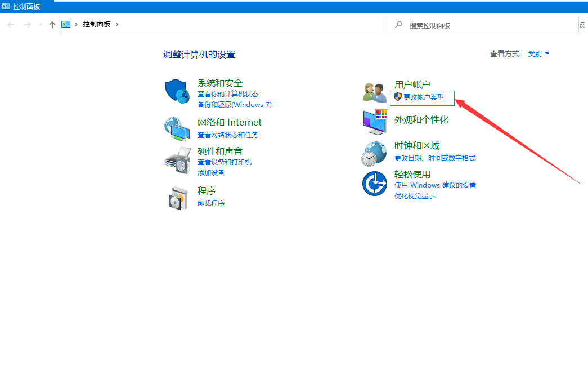Image resolution: width=588 pixels, height=383 pixels.
Task: Expand the breadcrumb arrow after 控制面板
Action: click(x=116, y=24)
